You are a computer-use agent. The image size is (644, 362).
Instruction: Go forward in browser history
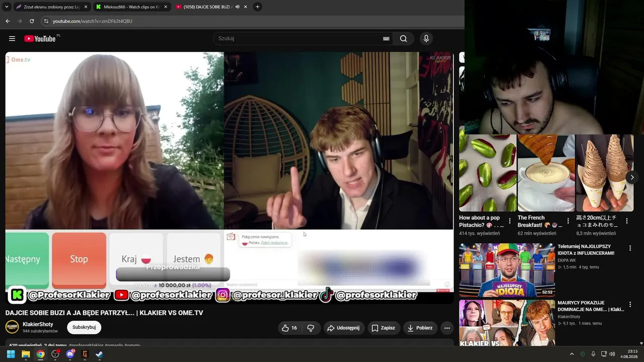click(x=20, y=21)
